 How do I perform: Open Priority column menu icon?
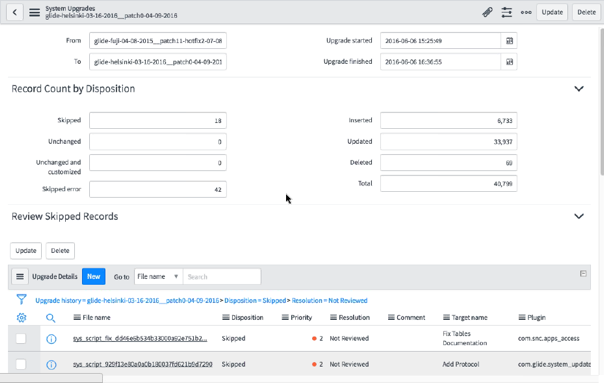(x=285, y=317)
